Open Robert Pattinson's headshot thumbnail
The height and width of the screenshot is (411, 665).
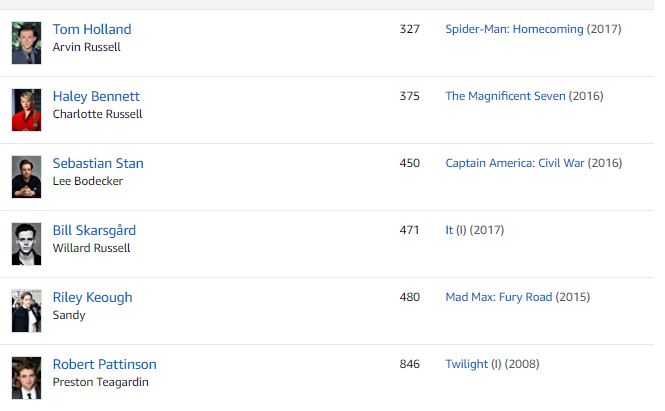click(x=26, y=378)
